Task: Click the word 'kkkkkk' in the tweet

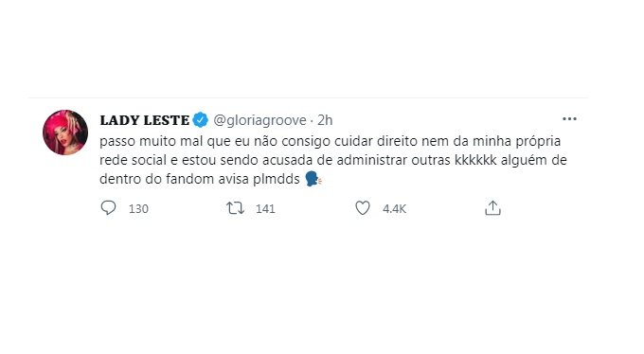Action: click(x=475, y=160)
